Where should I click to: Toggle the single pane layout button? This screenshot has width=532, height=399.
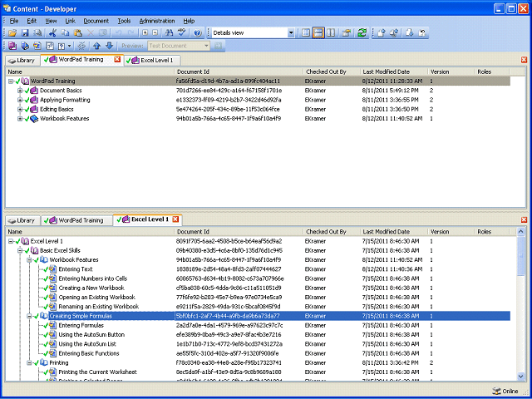click(x=306, y=33)
